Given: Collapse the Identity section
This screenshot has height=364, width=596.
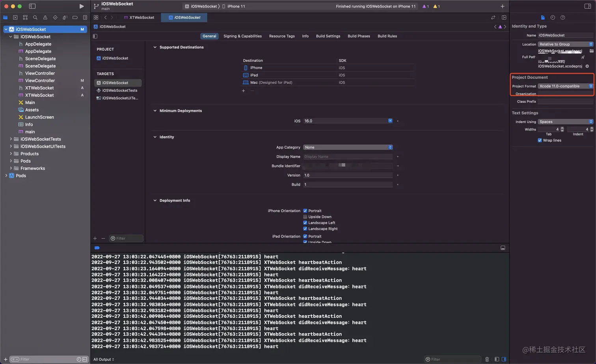Looking at the screenshot, I should [x=155, y=137].
